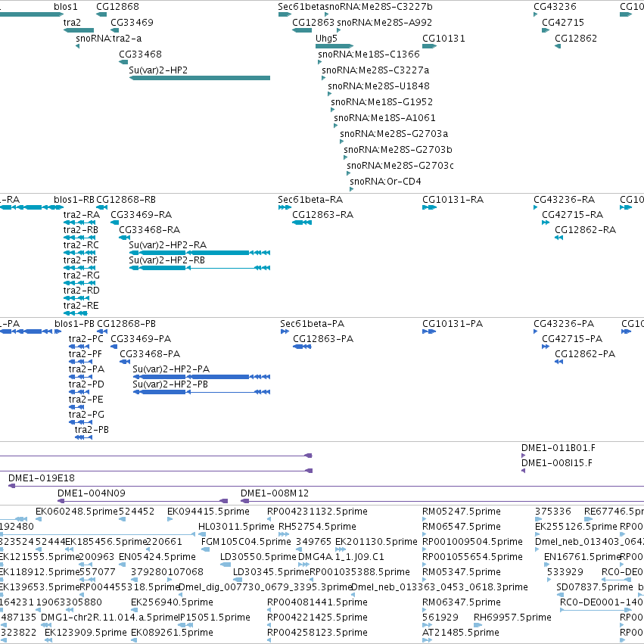Open the tra2-PC protein feature
Viewport: 644px width, 644px height.
(x=79, y=347)
